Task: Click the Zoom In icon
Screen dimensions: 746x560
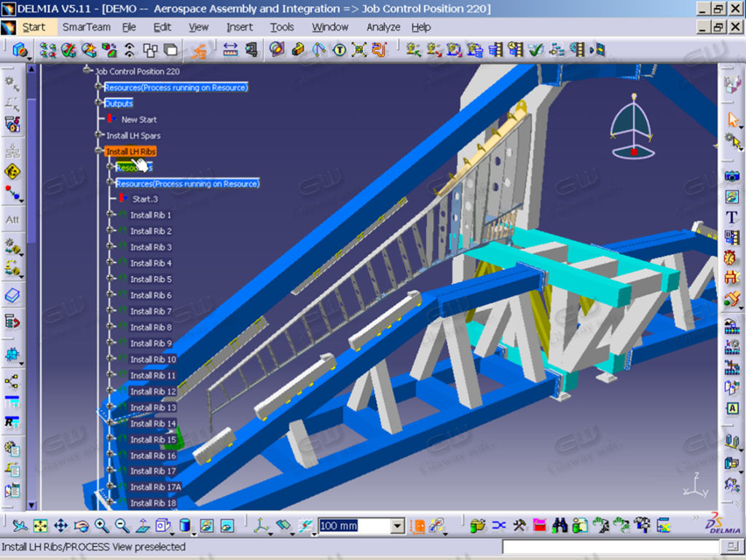Action: click(101, 526)
